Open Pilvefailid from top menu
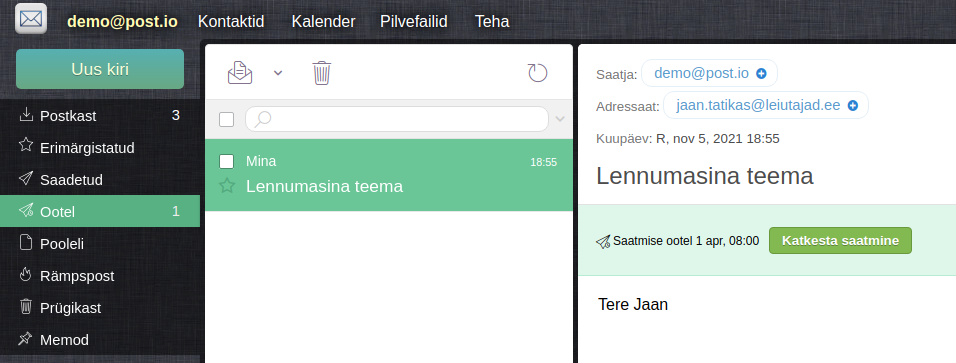This screenshot has height=363, width=956. 414,21
